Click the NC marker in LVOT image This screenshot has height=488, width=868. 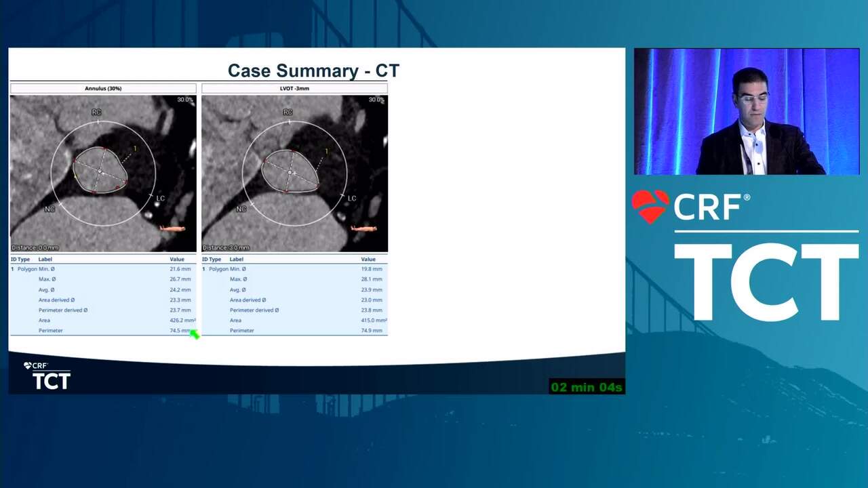point(241,209)
